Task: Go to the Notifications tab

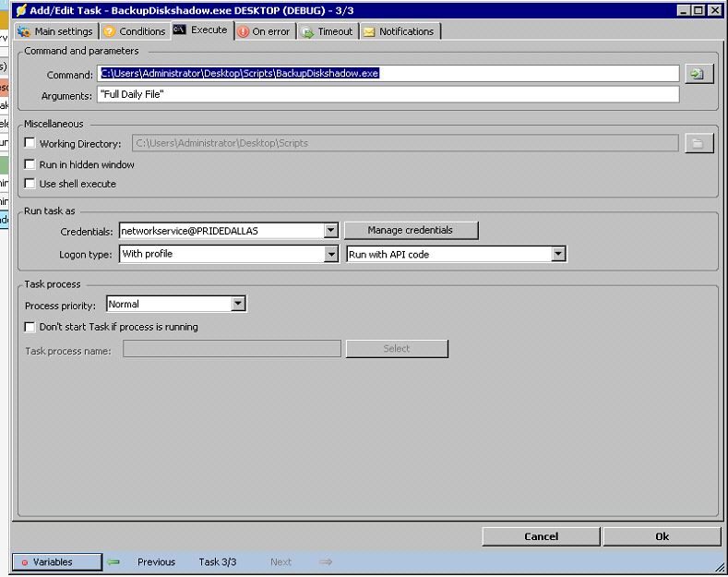Action: 399,31
